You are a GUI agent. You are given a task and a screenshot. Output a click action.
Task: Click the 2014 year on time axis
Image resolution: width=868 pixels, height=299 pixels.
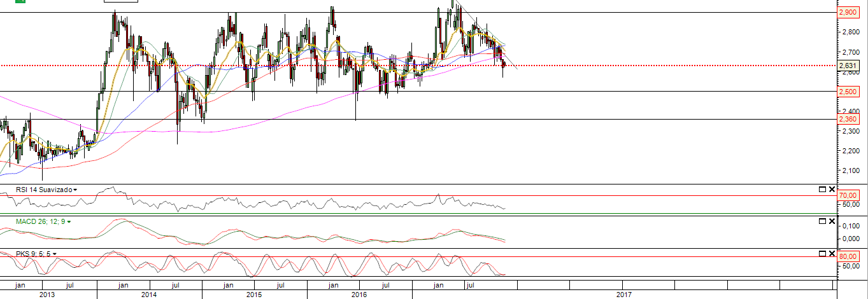(x=149, y=295)
